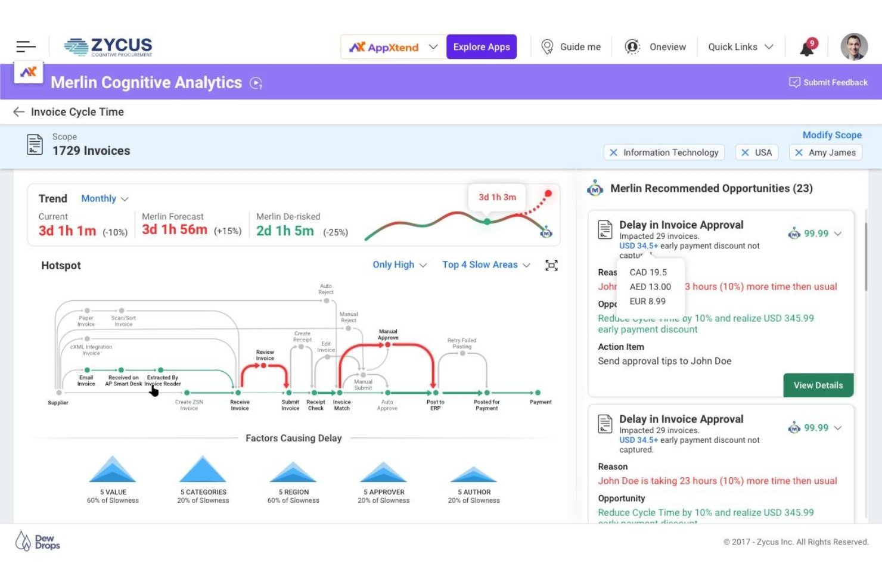This screenshot has height=588, width=882.
Task: Click Submit Feedback
Action: pos(828,82)
